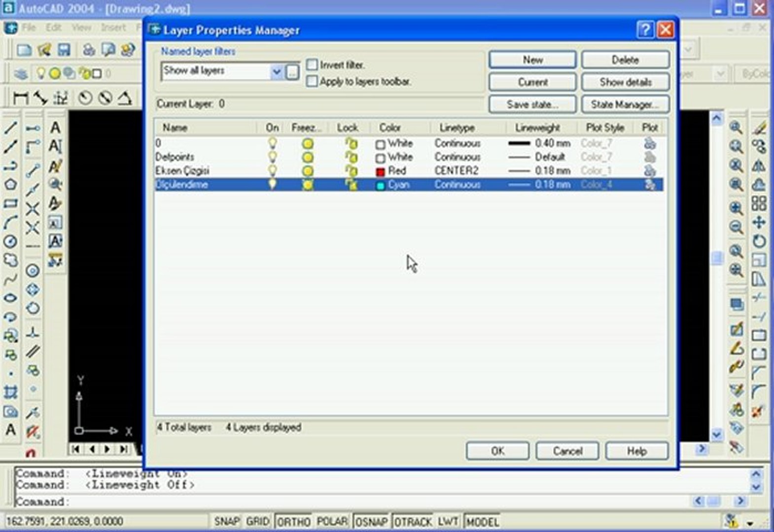Click the command line input field
The width and height of the screenshot is (774, 532).
(x=352, y=501)
